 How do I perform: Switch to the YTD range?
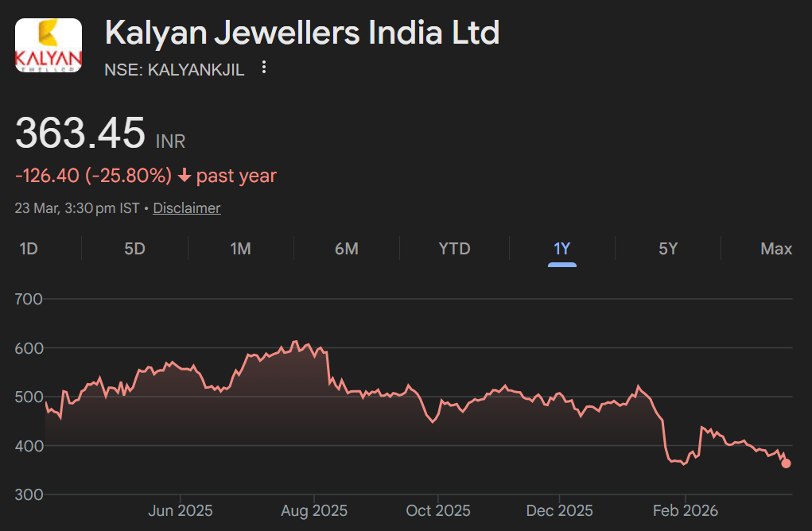454,248
